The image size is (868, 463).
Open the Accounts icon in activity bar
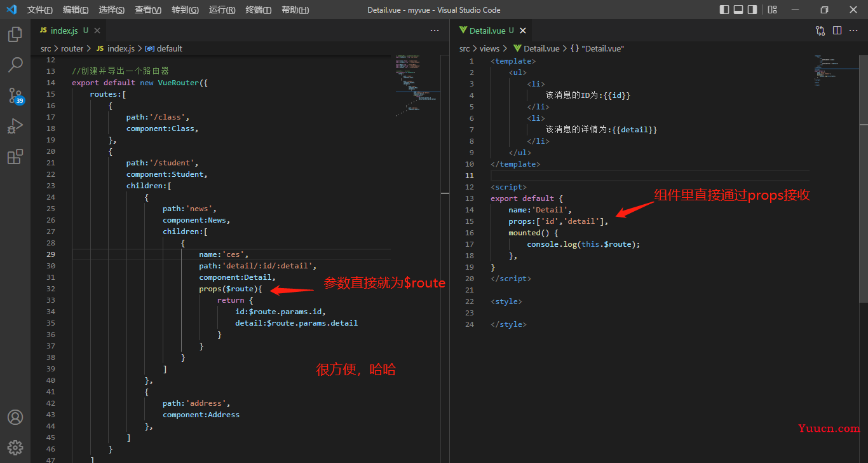pyautogui.click(x=15, y=417)
